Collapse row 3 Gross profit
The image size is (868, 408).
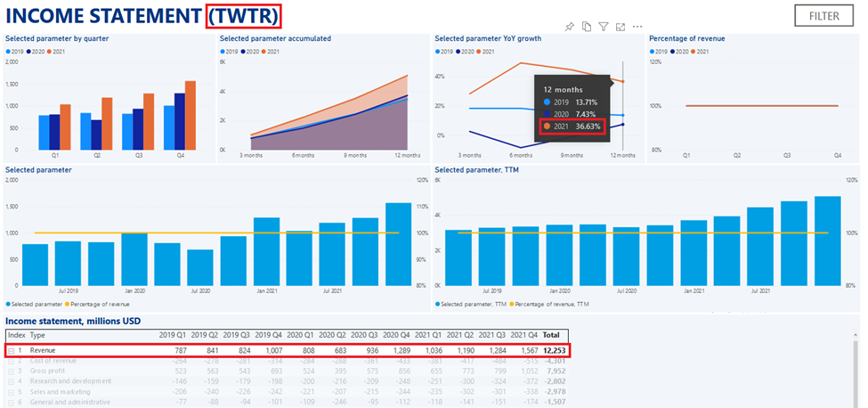(11, 371)
